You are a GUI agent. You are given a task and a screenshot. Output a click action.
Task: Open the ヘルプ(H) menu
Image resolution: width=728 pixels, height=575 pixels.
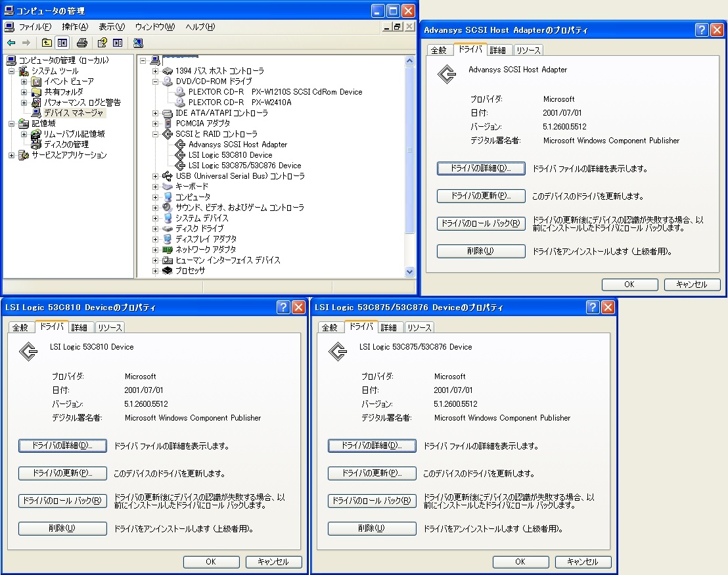[200, 27]
